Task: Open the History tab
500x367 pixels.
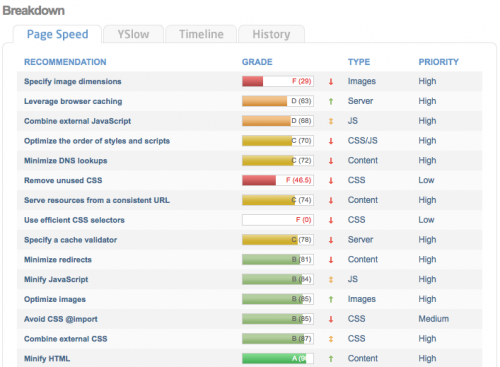Action: coord(271,34)
